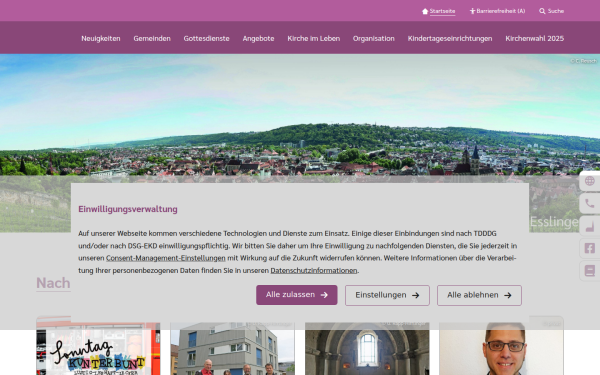The width and height of the screenshot is (600, 375).
Task: Click the Alle ablehnen button
Action: tap(479, 295)
